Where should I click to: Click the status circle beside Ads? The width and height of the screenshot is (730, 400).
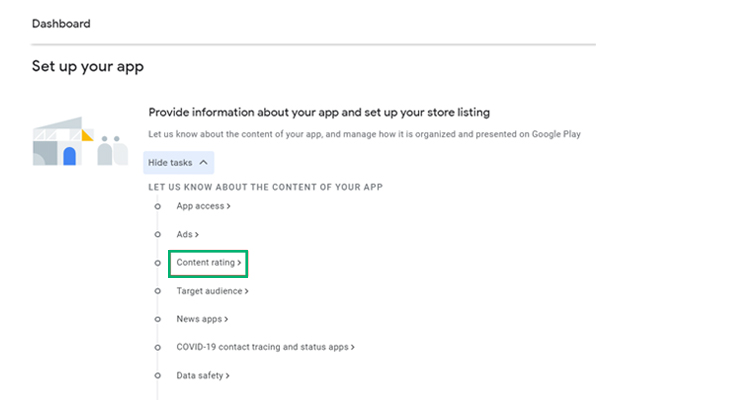tap(158, 235)
